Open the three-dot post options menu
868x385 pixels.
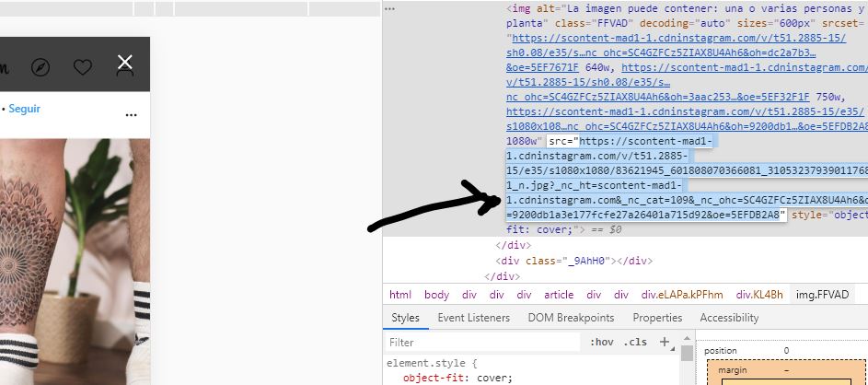coord(131,114)
